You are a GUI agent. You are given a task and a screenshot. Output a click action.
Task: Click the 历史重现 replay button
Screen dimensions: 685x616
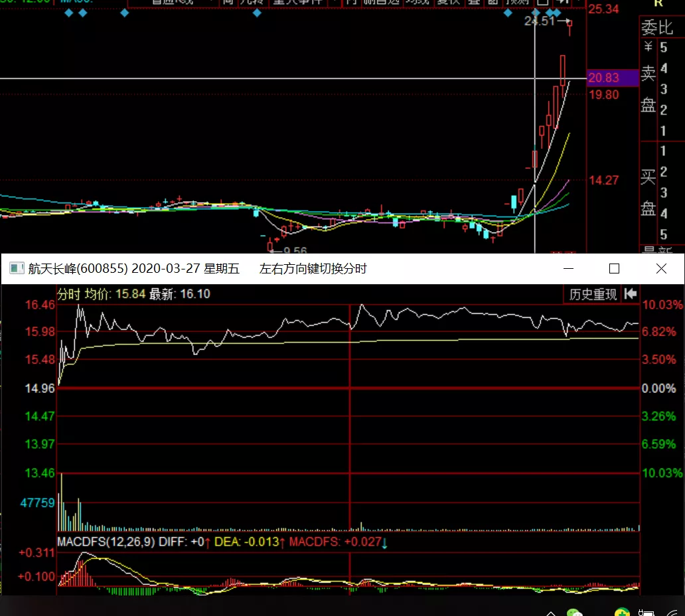pyautogui.click(x=592, y=295)
